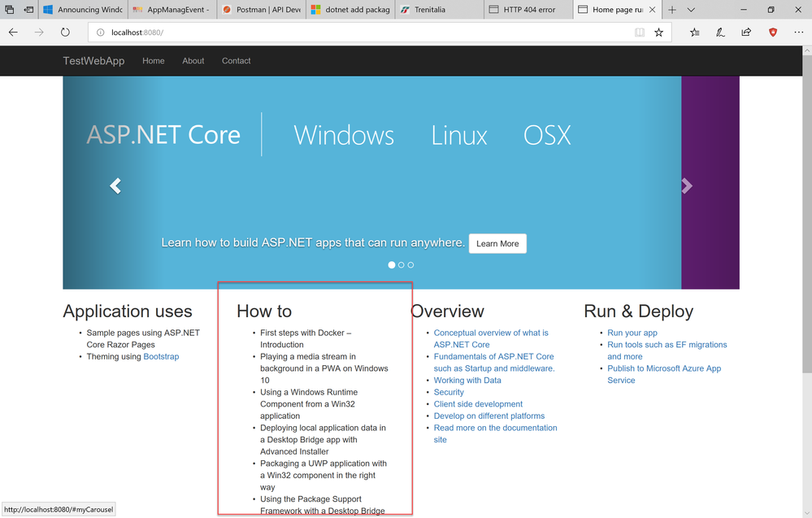
Task: Switch to the Announcing Windows tab
Action: [x=83, y=9]
